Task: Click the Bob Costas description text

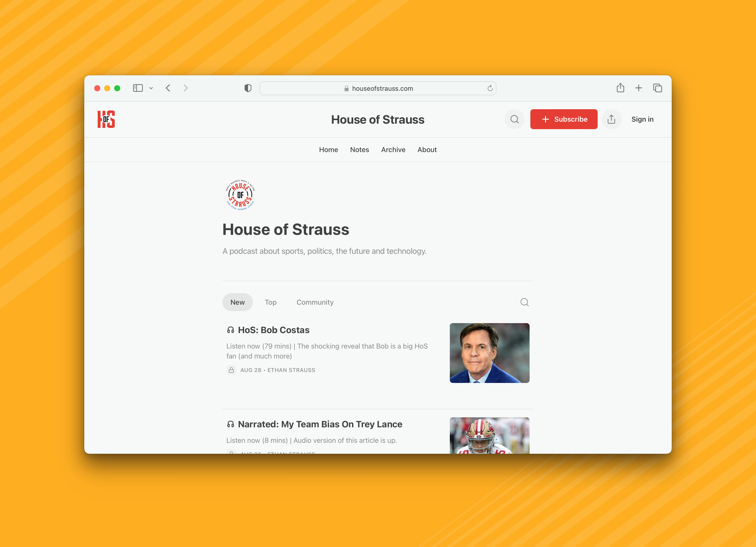Action: 327,351
